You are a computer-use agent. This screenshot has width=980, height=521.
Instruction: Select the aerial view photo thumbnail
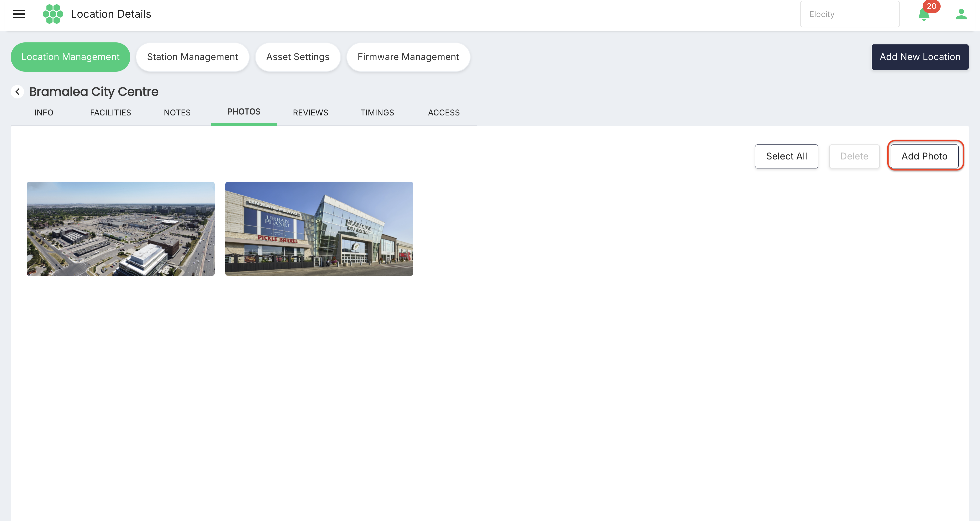click(x=121, y=229)
